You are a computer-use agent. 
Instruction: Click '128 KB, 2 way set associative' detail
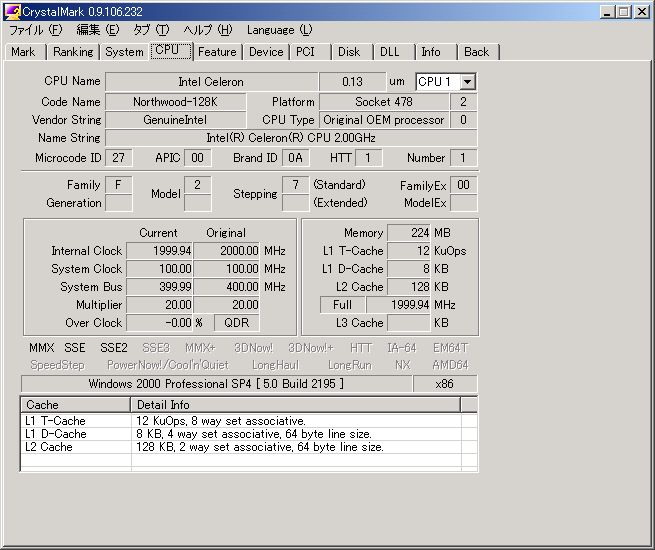[260, 447]
